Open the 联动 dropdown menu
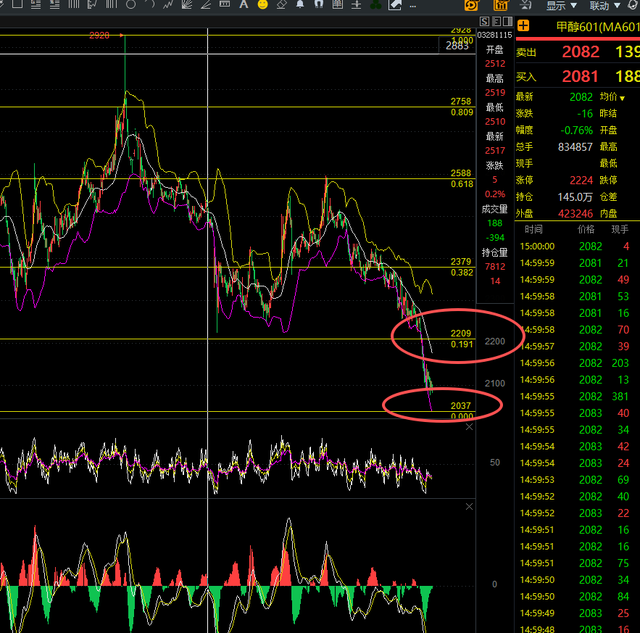Screen dimensions: 640x633 [605, 5]
